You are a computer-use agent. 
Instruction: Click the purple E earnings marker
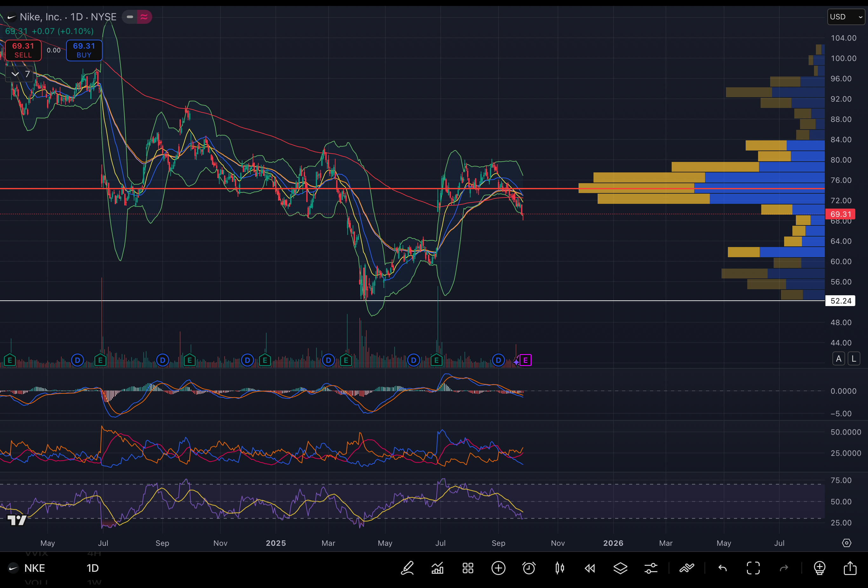[526, 360]
